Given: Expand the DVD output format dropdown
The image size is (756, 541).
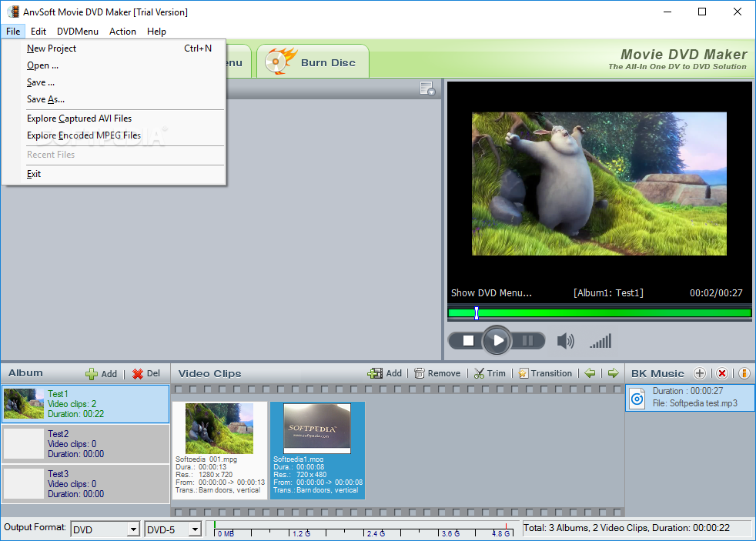Looking at the screenshot, I should tap(133, 529).
